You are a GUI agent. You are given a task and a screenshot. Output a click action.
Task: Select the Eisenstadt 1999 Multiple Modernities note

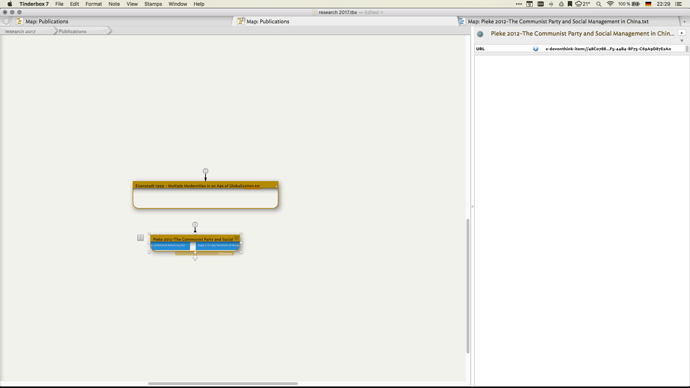click(206, 195)
